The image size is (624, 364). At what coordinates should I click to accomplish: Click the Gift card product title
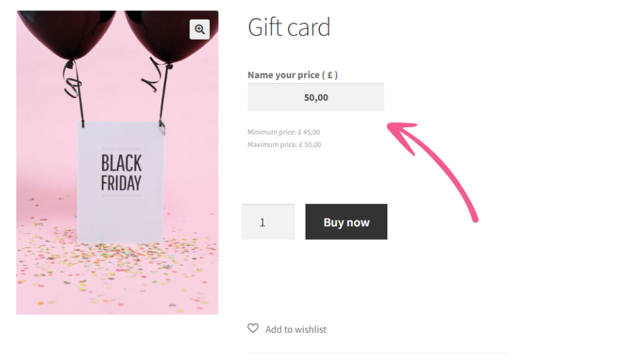coord(289,27)
